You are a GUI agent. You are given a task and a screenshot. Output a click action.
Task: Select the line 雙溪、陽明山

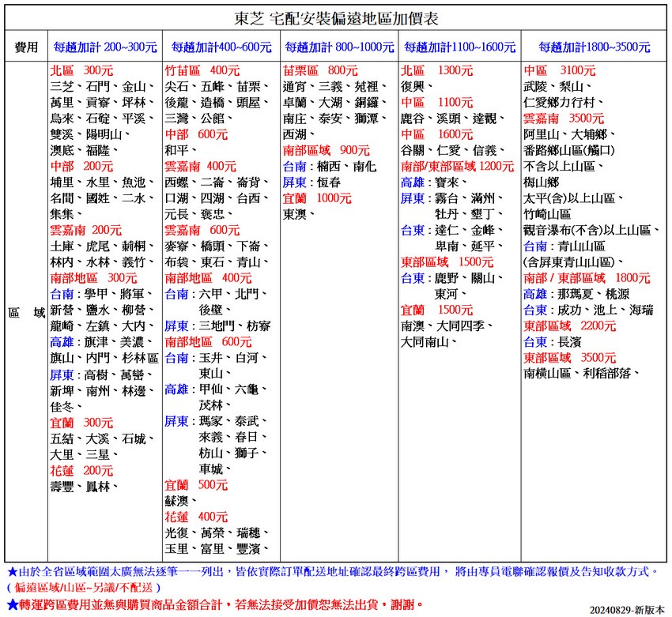(x=90, y=134)
